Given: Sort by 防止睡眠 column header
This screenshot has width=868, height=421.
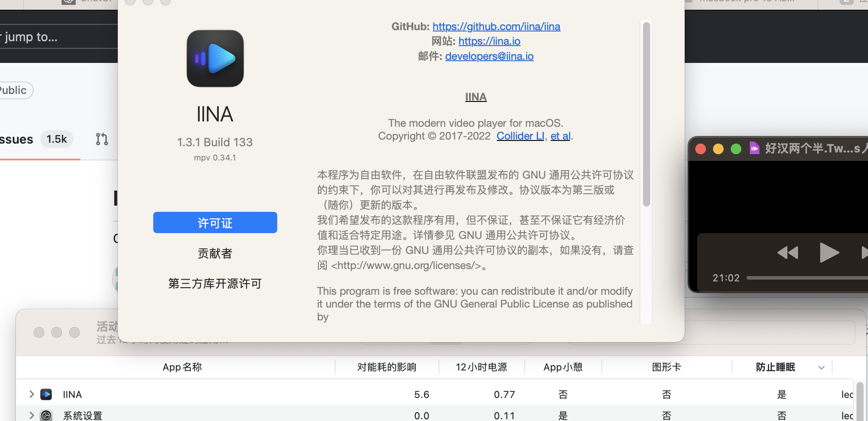Looking at the screenshot, I should pyautogui.click(x=775, y=367).
